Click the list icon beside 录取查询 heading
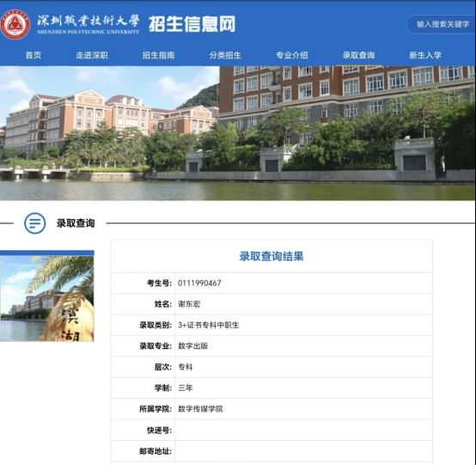This screenshot has width=476, height=465. (35, 223)
